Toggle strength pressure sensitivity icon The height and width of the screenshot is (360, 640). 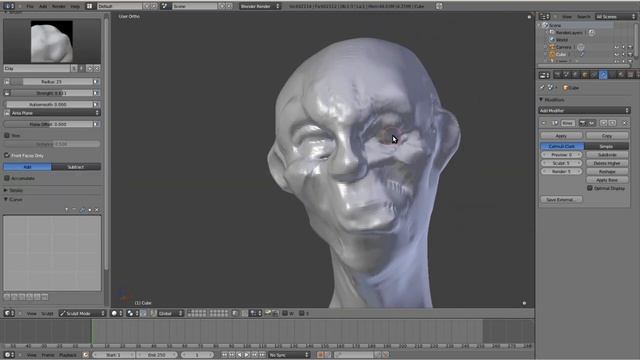(x=96, y=93)
